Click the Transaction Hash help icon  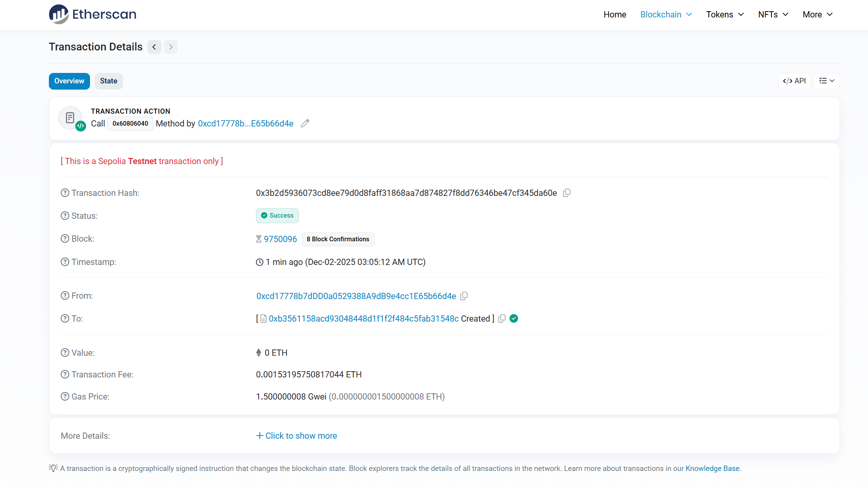[65, 193]
